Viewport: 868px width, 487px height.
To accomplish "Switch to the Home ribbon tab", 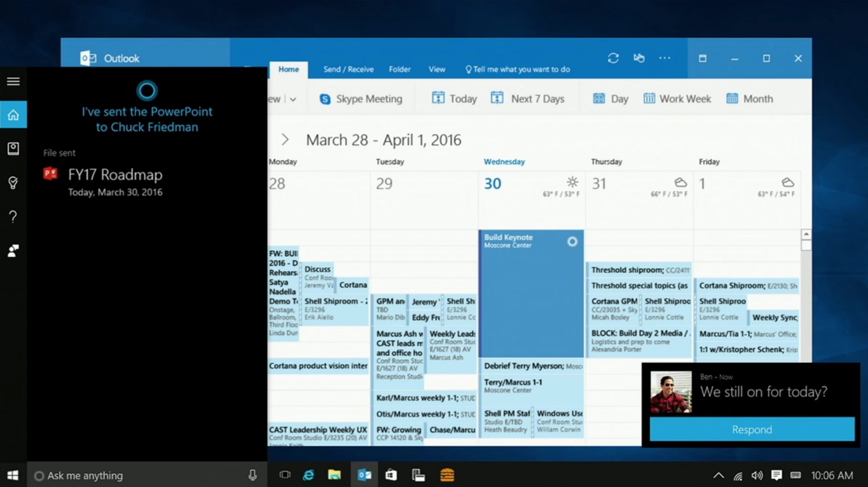I will click(x=289, y=69).
